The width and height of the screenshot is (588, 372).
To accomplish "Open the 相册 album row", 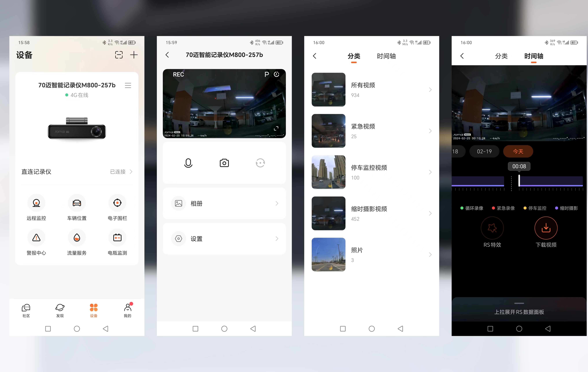I will (x=224, y=203).
